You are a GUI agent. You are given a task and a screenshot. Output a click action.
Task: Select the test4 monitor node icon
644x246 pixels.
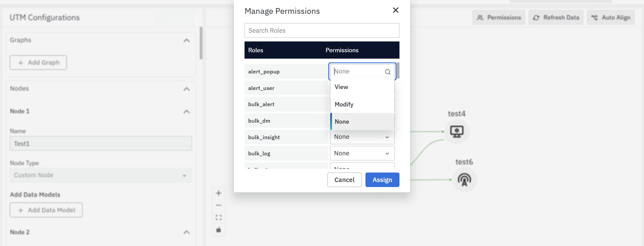coord(457,131)
